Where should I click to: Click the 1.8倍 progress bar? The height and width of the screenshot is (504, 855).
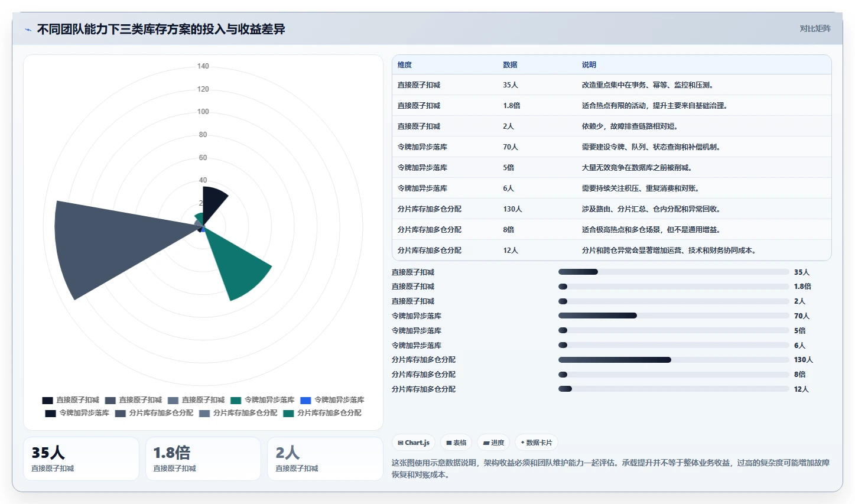[674, 287]
